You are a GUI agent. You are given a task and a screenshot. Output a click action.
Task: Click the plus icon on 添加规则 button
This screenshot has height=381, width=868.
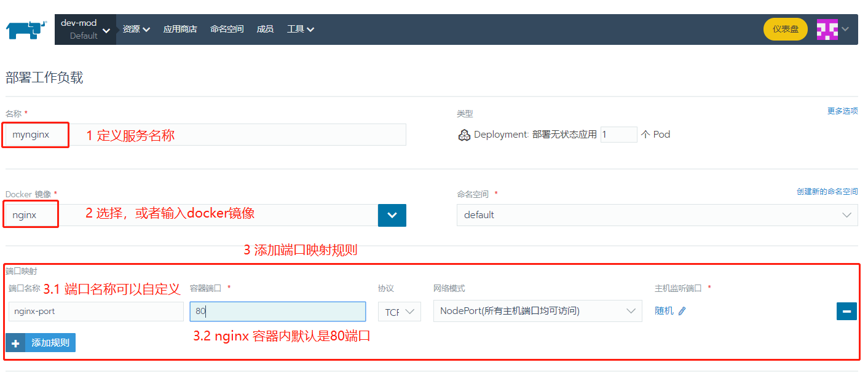click(x=15, y=342)
